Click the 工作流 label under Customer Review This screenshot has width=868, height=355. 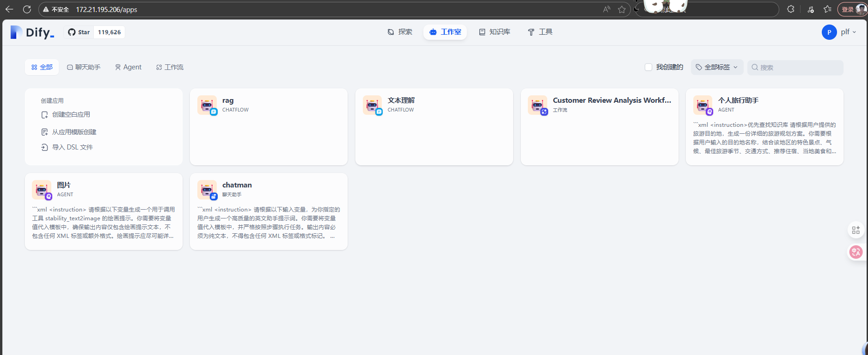[560, 110]
